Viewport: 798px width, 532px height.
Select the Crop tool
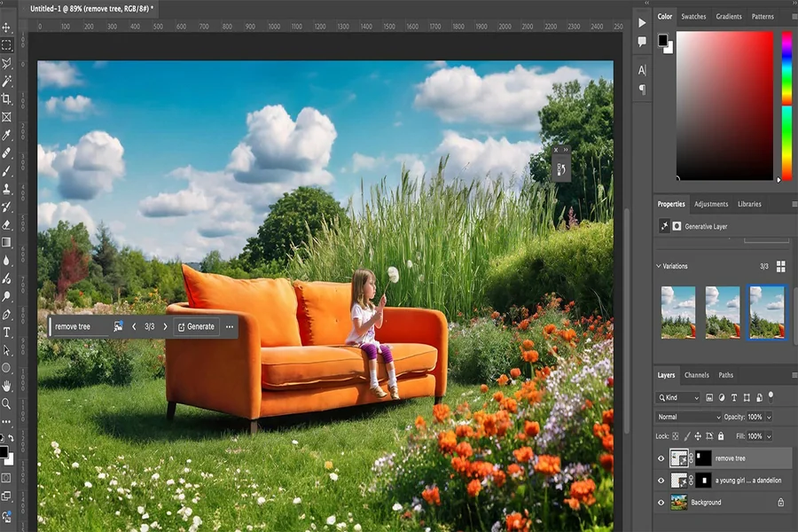[x=5, y=100]
